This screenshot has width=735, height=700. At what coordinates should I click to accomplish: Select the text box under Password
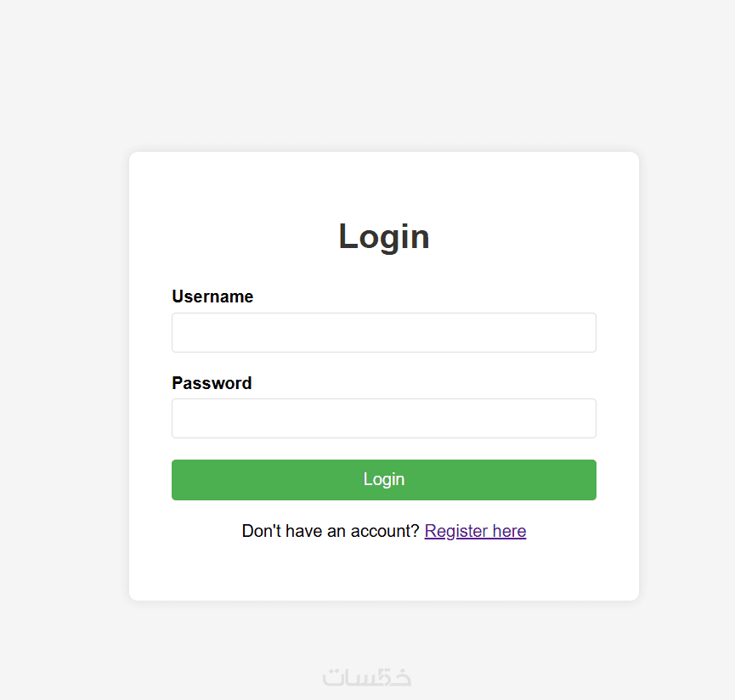pos(383,418)
